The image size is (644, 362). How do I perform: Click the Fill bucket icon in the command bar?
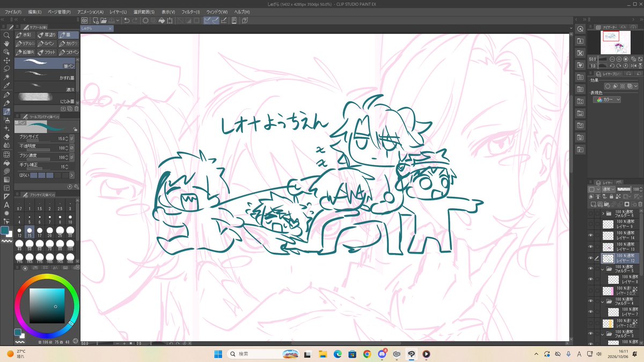tap(160, 21)
